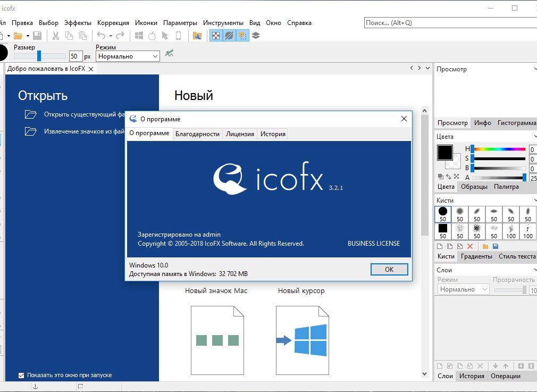This screenshot has width=537, height=392.
Task: Click the open brushes folder icon in Кисти panel
Action: tap(485, 246)
